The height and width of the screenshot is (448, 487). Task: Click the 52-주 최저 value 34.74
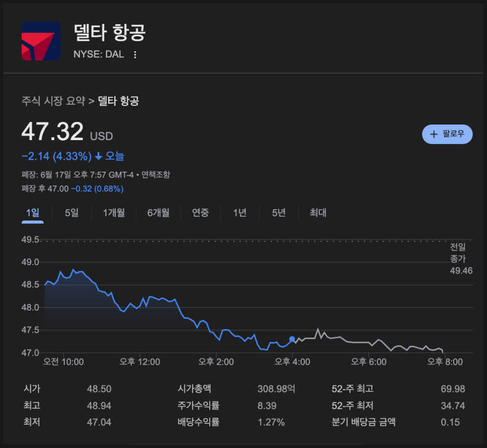453,406
